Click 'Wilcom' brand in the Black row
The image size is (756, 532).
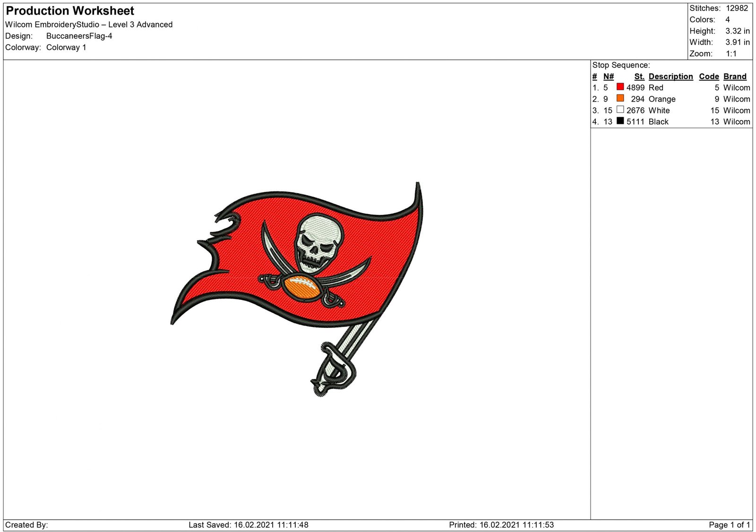click(737, 121)
